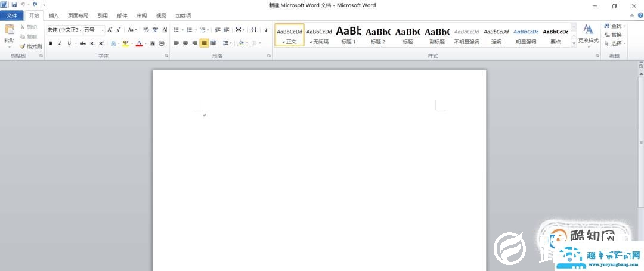
Task: Switch to the Insert (插入) tab
Action: (54, 15)
